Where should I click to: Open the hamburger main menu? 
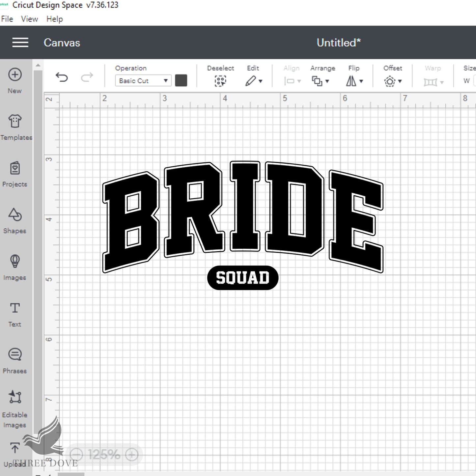coord(20,42)
